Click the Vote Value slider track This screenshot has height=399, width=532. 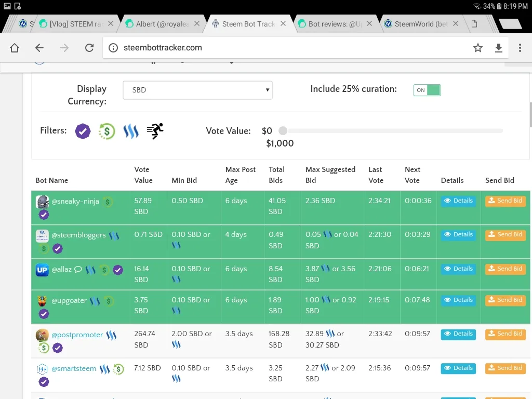click(x=395, y=130)
